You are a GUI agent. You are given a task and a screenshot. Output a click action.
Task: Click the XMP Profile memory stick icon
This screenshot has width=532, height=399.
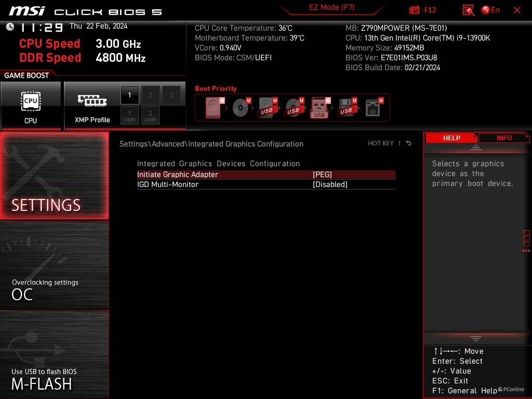[x=92, y=101]
